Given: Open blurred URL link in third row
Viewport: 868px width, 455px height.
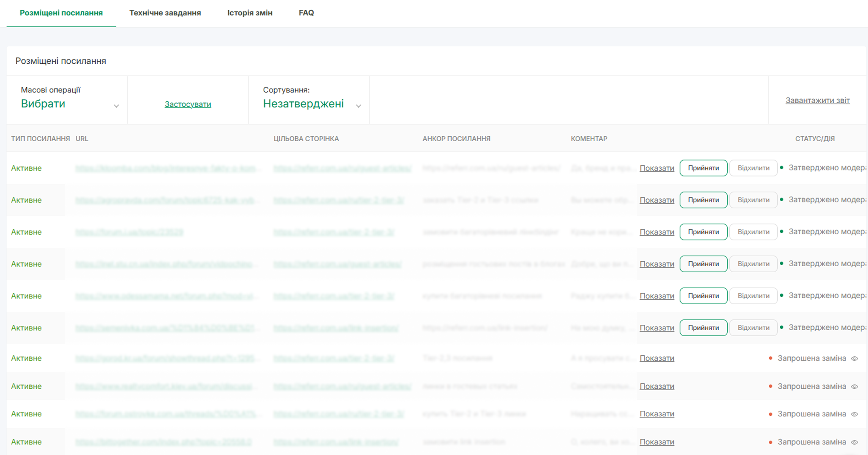Looking at the screenshot, I should pos(129,232).
